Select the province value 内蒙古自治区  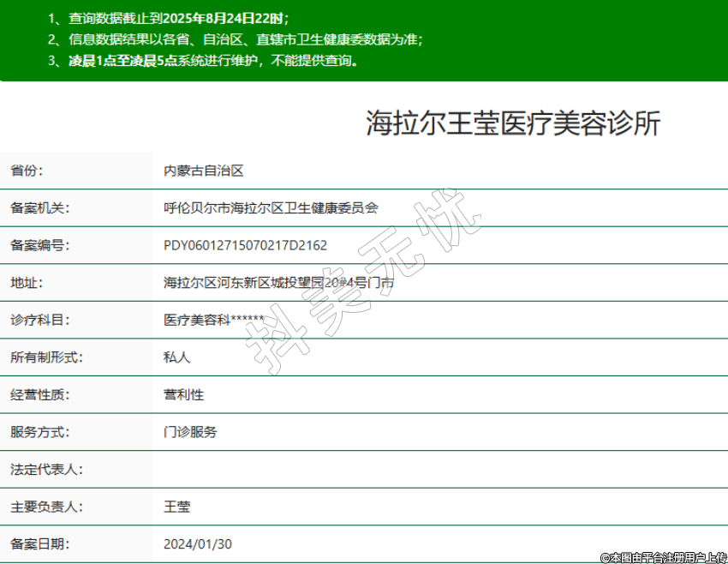[x=204, y=171]
